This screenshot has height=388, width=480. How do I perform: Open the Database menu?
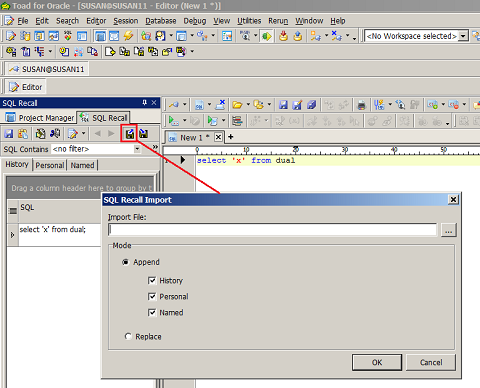[x=161, y=21]
